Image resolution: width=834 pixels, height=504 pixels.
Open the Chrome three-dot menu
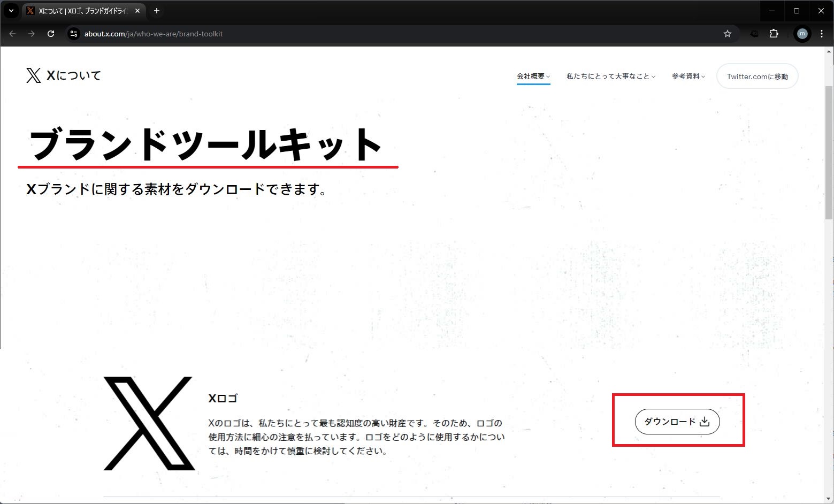coord(822,34)
